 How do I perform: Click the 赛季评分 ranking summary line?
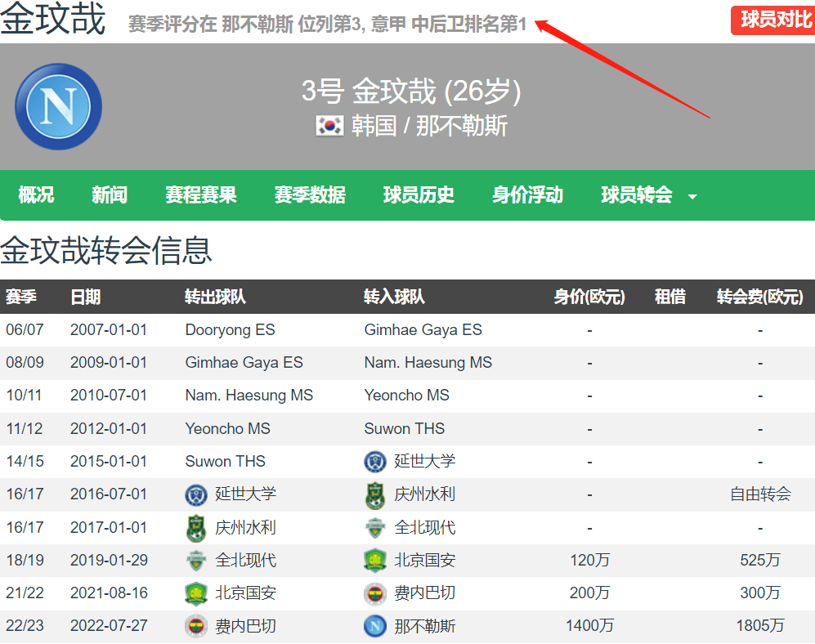click(328, 24)
